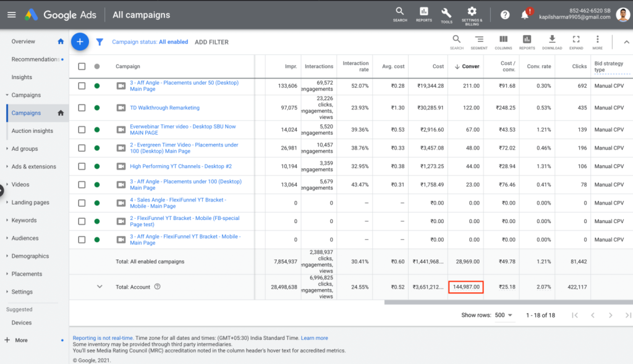Check 2 - FlexiFunnel YT Bracket Mobile row
Screen dimensions: 633x364
(x=82, y=221)
